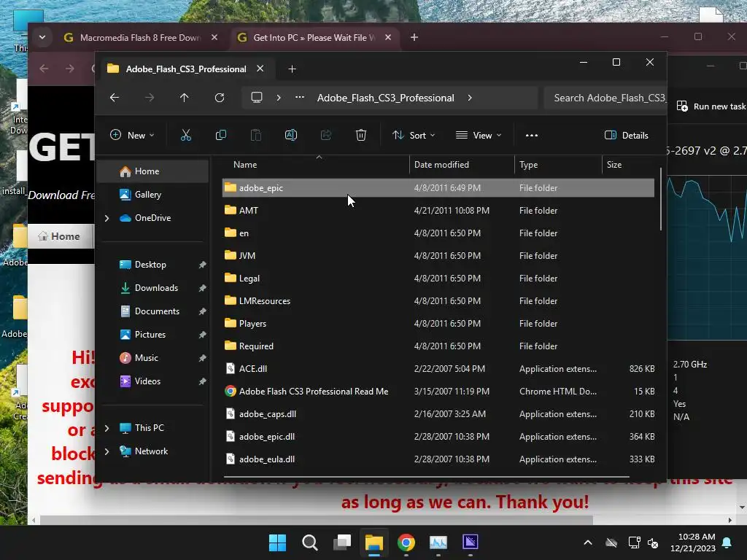This screenshot has width=747, height=560.
Task: Close the Macromedia Flash 8 tab
Action: tap(214, 37)
